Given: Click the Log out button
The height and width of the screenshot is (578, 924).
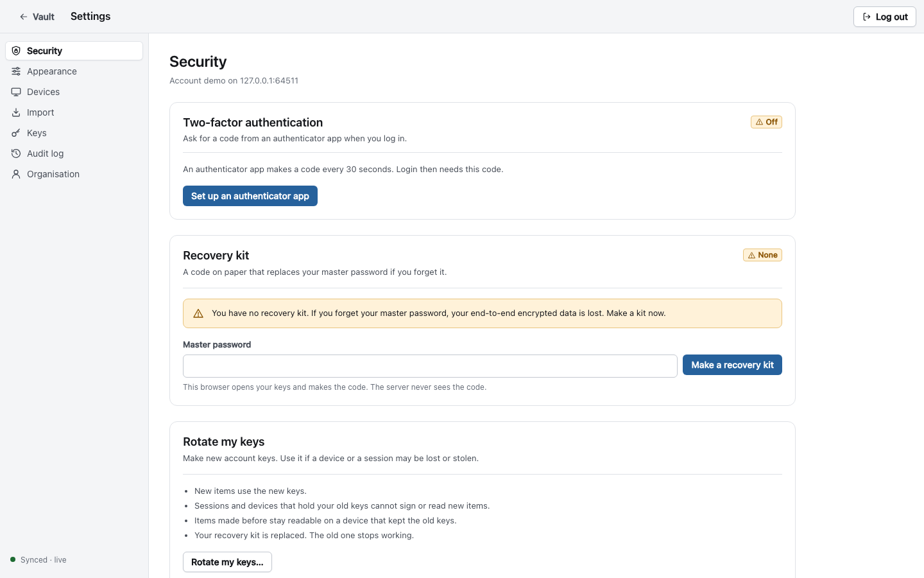Looking at the screenshot, I should (885, 17).
